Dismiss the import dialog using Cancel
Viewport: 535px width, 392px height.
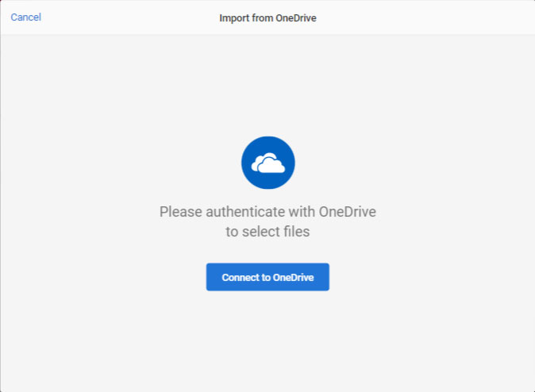[x=26, y=17]
